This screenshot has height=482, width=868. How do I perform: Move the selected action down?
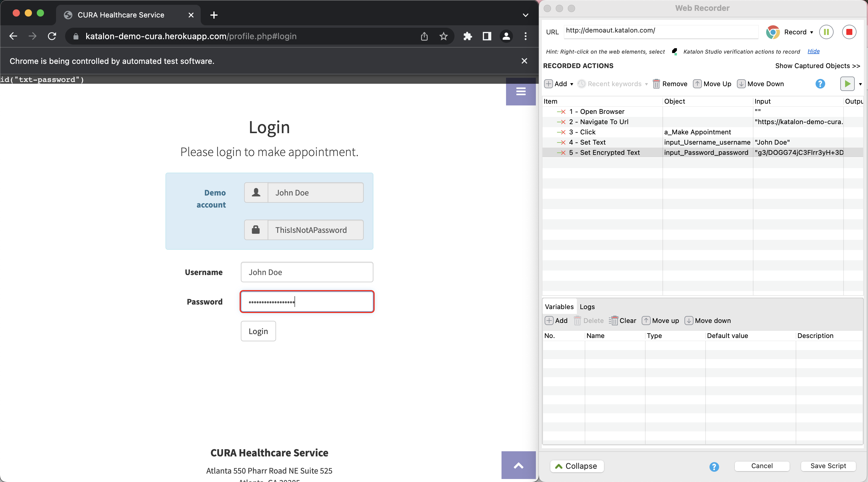(x=760, y=84)
